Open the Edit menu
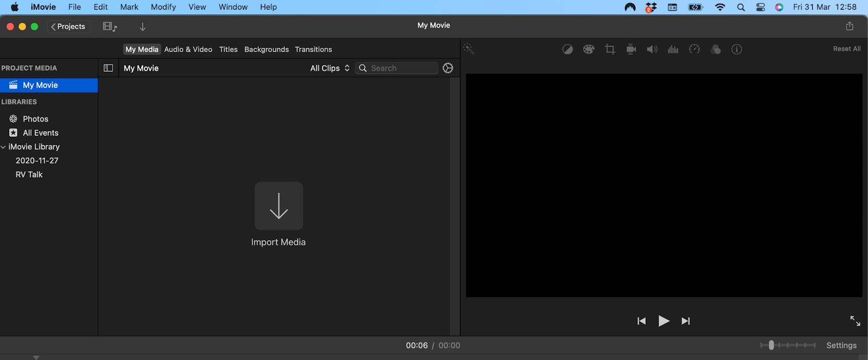 click(100, 7)
